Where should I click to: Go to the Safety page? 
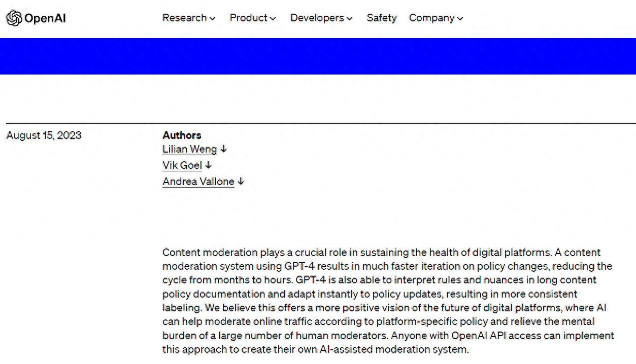[381, 18]
